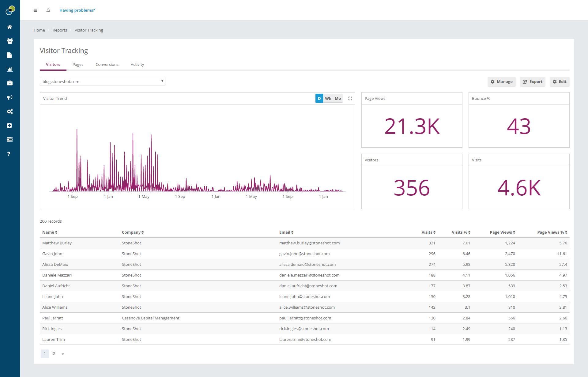Click the question mark help icon
The height and width of the screenshot is (377, 588).
(x=9, y=154)
